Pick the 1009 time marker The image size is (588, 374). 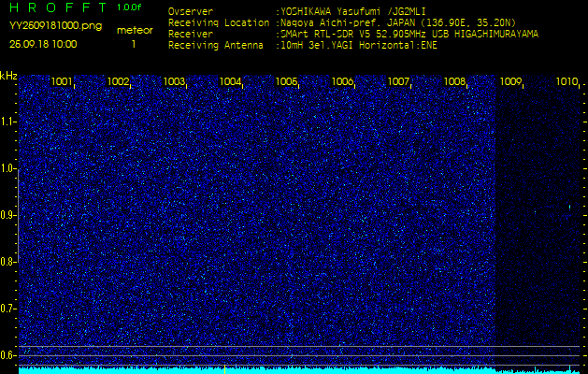tap(510, 82)
